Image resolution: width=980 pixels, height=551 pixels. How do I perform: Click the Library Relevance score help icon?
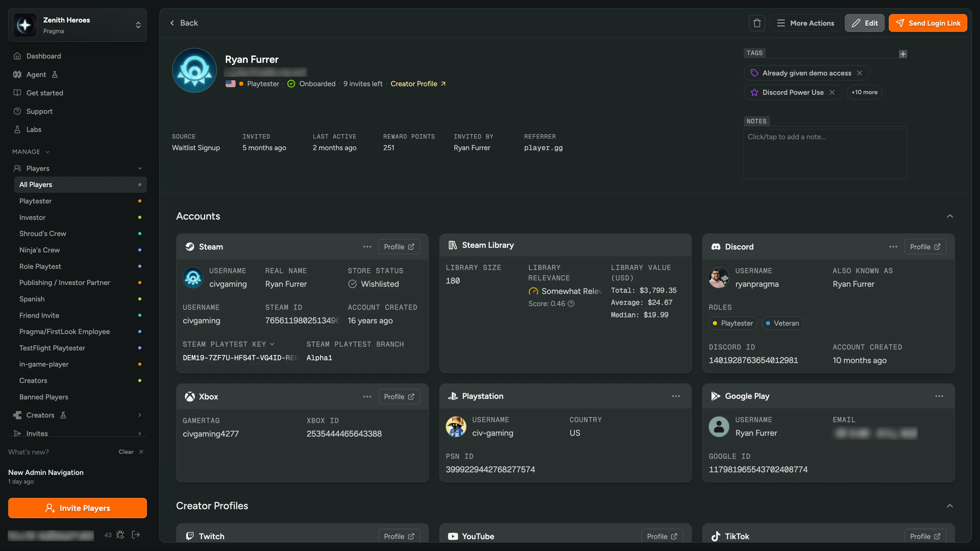(571, 303)
